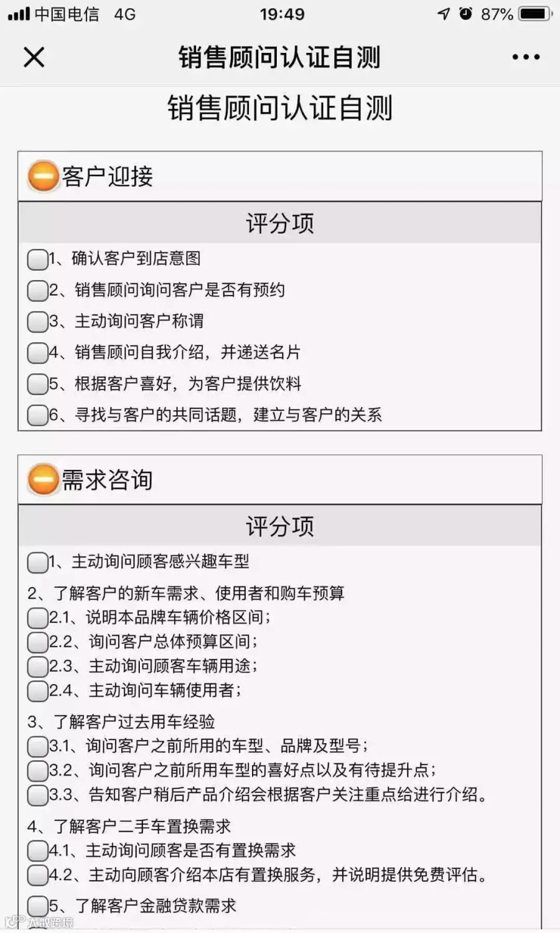Tap the location arrow status icon
Screen dimensions: 560x933
(444, 14)
